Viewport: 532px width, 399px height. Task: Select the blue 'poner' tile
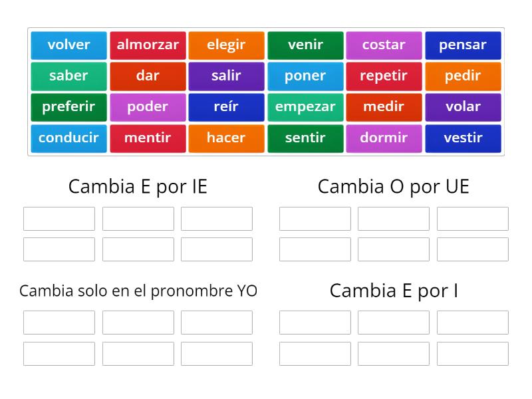(305, 76)
